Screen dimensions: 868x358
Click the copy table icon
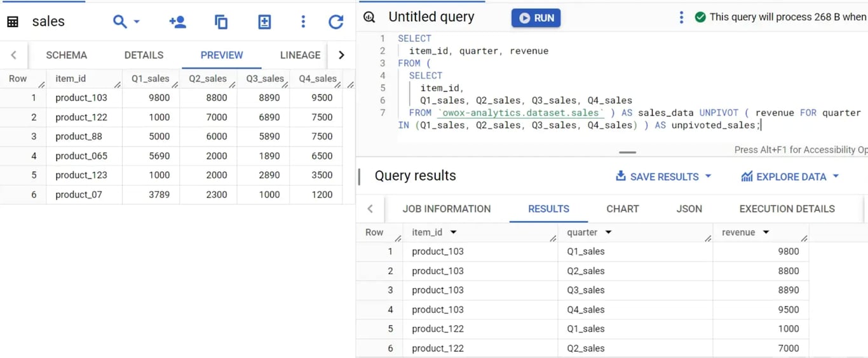[221, 22]
